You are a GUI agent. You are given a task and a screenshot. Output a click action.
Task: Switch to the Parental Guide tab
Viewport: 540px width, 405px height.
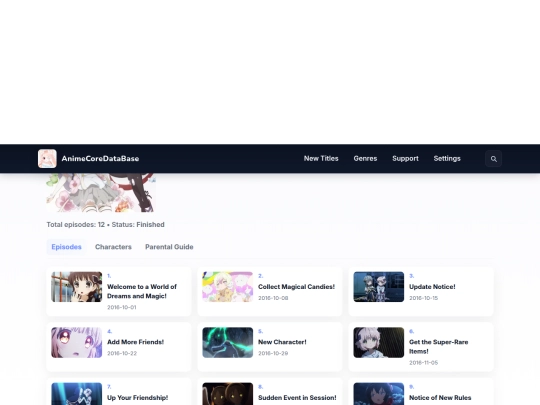pos(169,247)
